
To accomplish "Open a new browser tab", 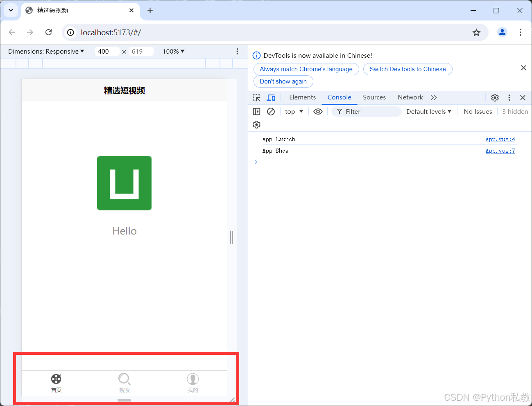I will click(x=150, y=10).
